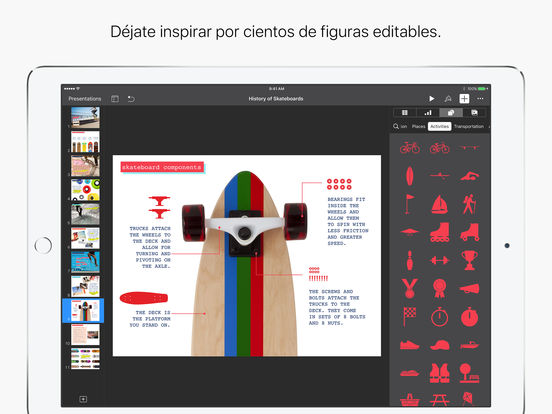The height and width of the screenshot is (414, 552).
Task: Start the slideshow with the Play button
Action: 431,99
